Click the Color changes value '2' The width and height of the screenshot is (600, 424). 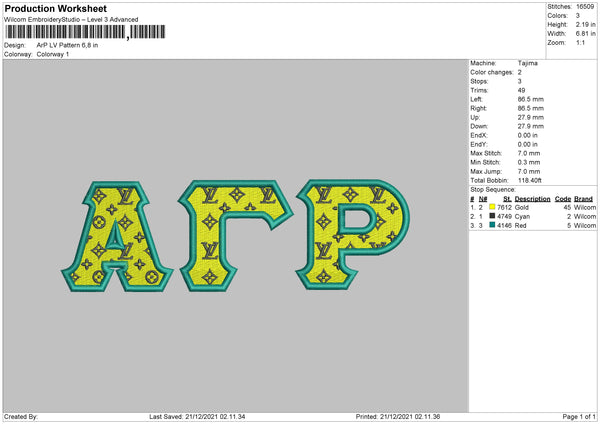click(520, 72)
